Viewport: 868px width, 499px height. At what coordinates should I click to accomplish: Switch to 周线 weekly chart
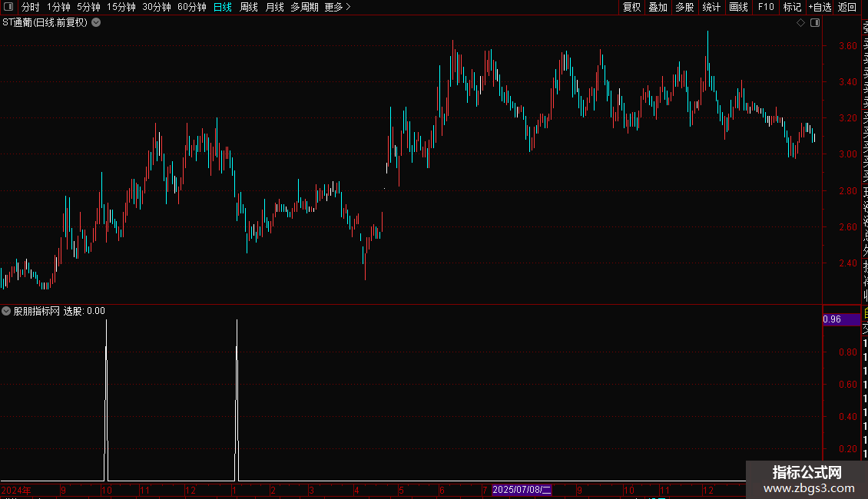pos(249,7)
